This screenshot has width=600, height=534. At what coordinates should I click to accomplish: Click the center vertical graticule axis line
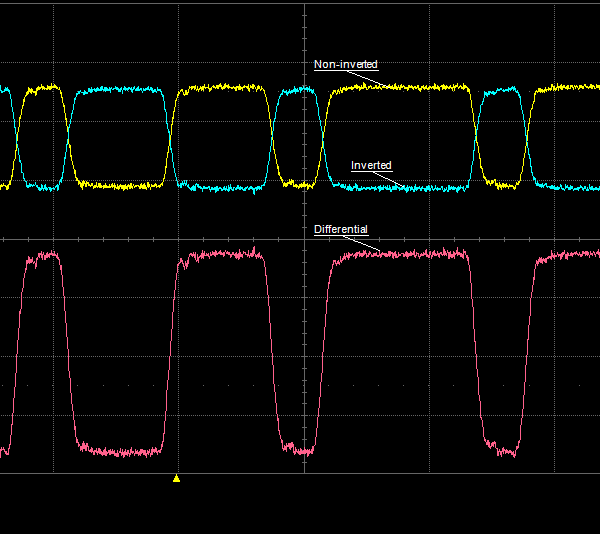(304, 350)
